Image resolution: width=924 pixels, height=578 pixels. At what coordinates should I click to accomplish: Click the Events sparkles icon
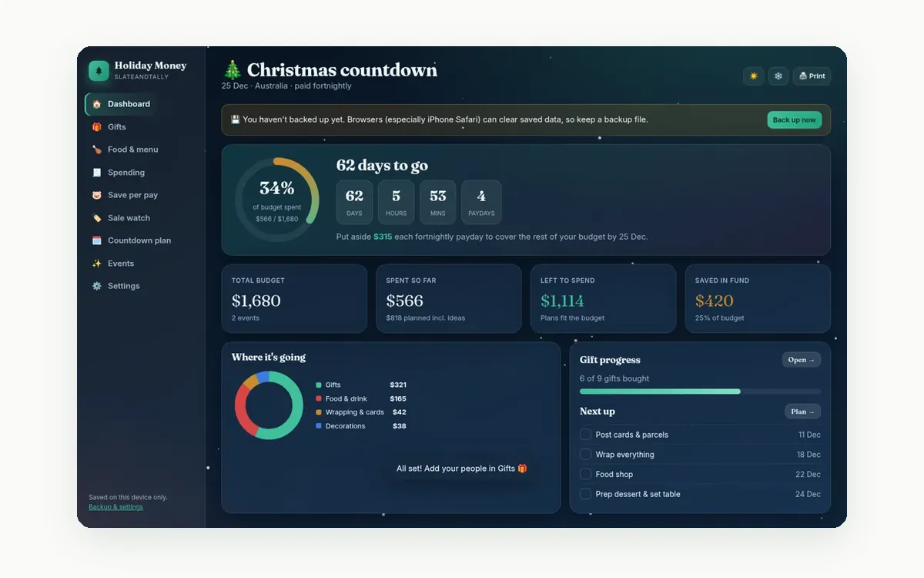(x=97, y=264)
